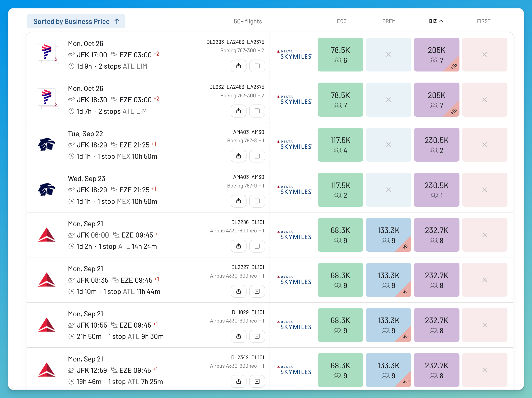Select 117.5K economy fare with 4 seats

(x=340, y=145)
